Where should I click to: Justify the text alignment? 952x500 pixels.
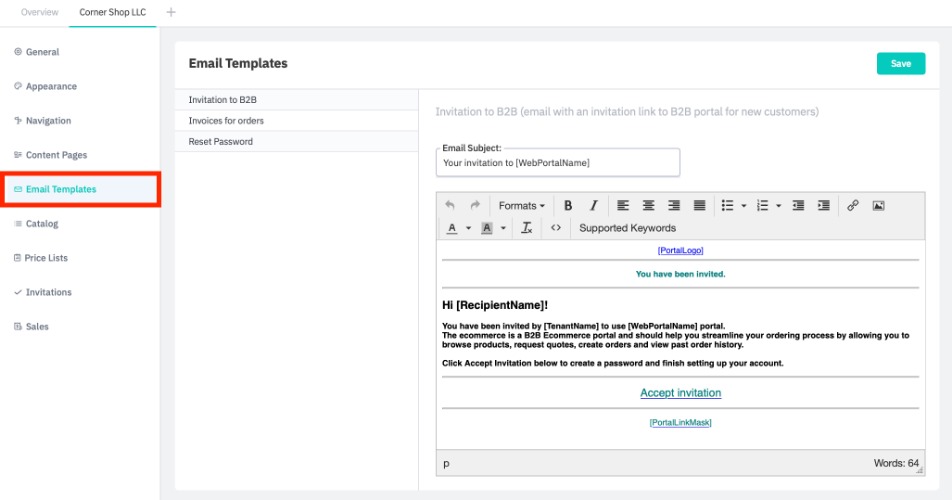[699, 206]
